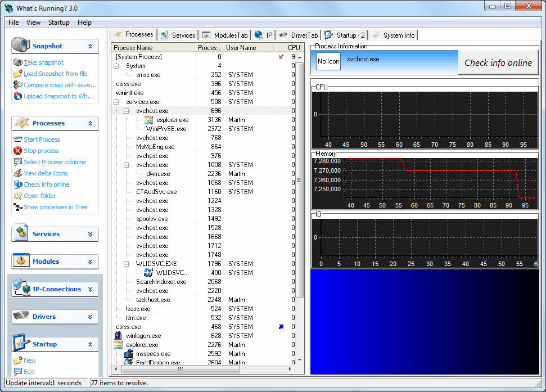Click the Select Process columns link
This screenshot has width=546, height=392.
(x=55, y=162)
